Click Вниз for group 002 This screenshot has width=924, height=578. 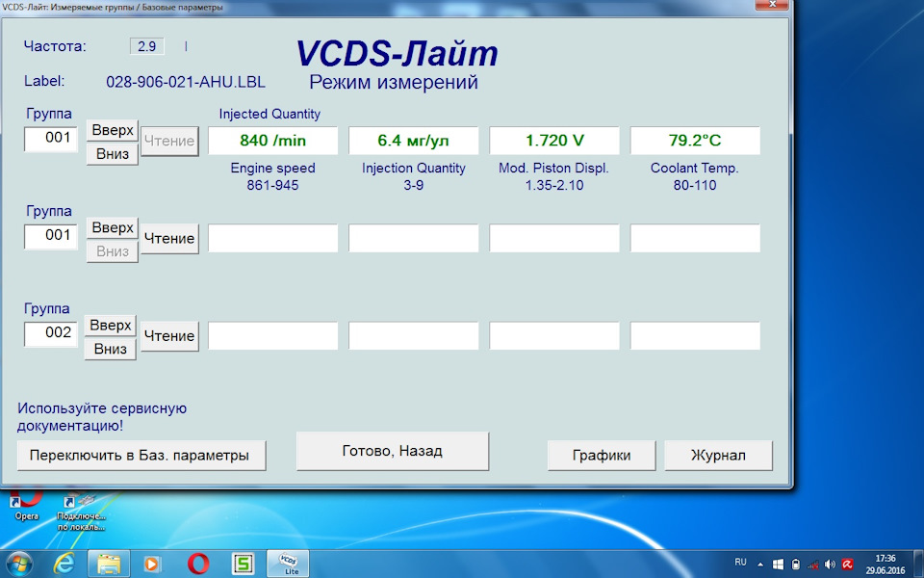click(110, 349)
